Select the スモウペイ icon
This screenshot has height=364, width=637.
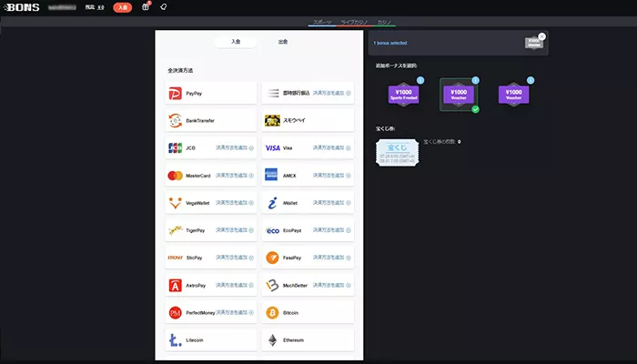click(x=272, y=121)
